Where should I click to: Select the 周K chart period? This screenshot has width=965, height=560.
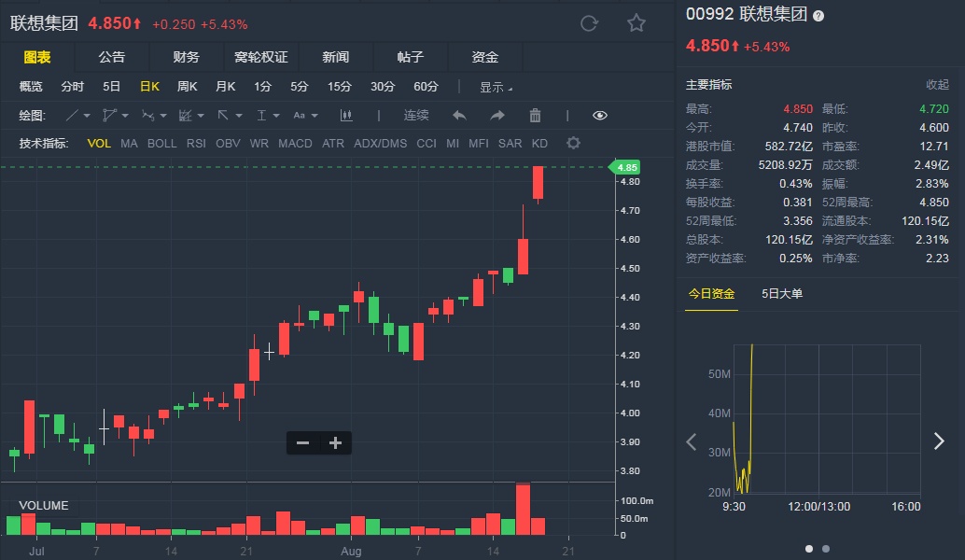pyautogui.click(x=187, y=87)
